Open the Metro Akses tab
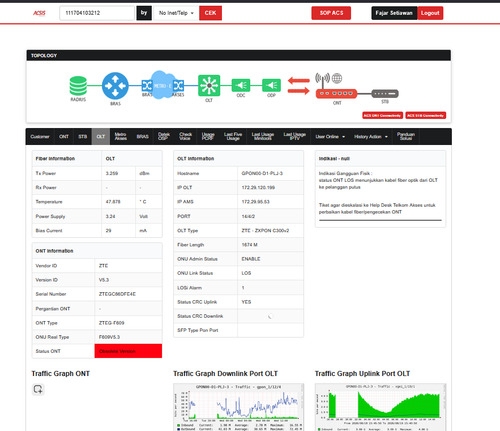500x431 pixels. pos(121,137)
